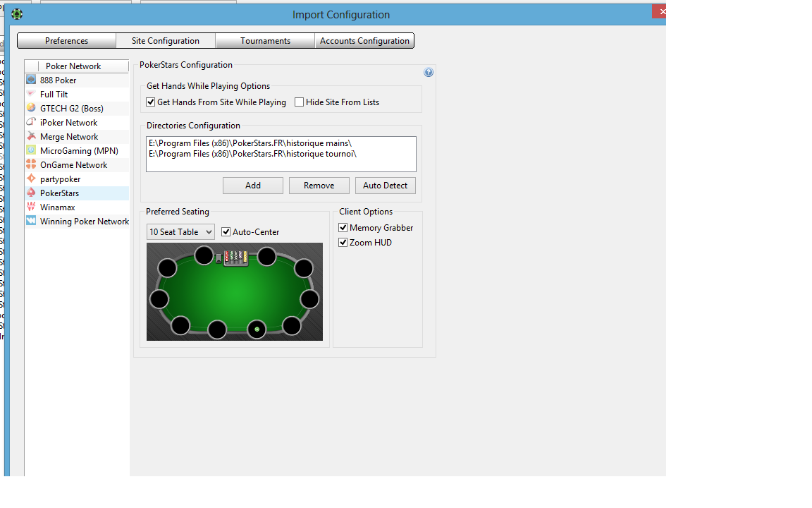Click the partypoker diamond icon

point(31,179)
